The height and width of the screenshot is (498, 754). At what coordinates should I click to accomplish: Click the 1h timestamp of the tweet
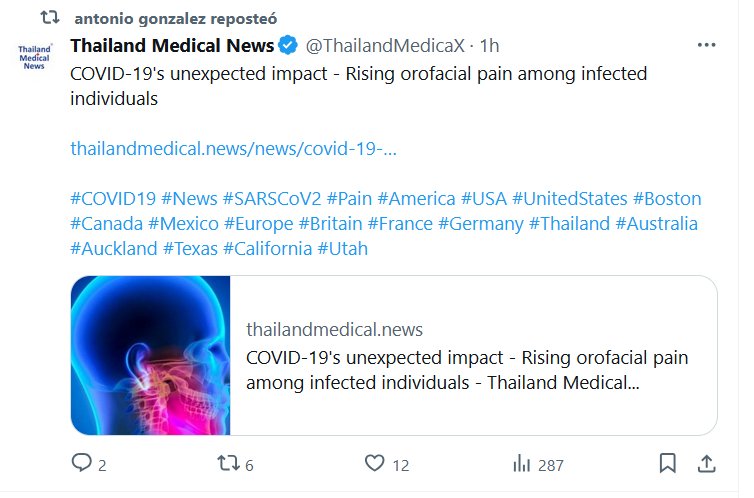(490, 46)
